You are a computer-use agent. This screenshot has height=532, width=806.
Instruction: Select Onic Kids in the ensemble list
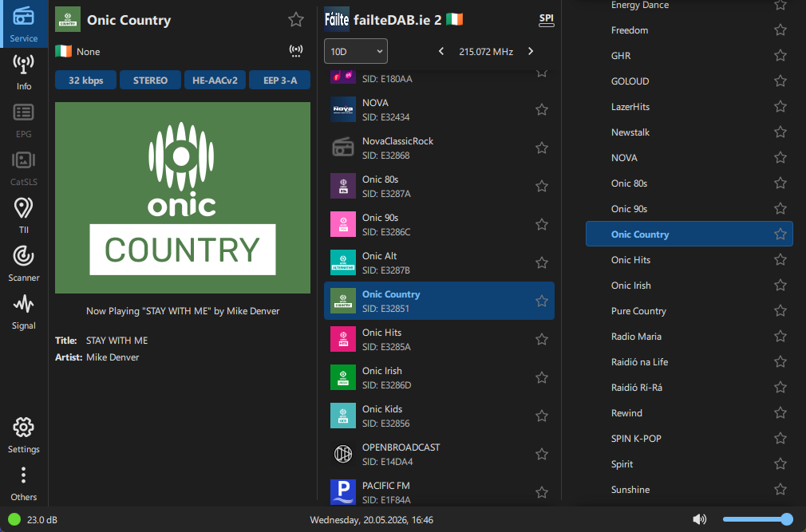click(439, 416)
